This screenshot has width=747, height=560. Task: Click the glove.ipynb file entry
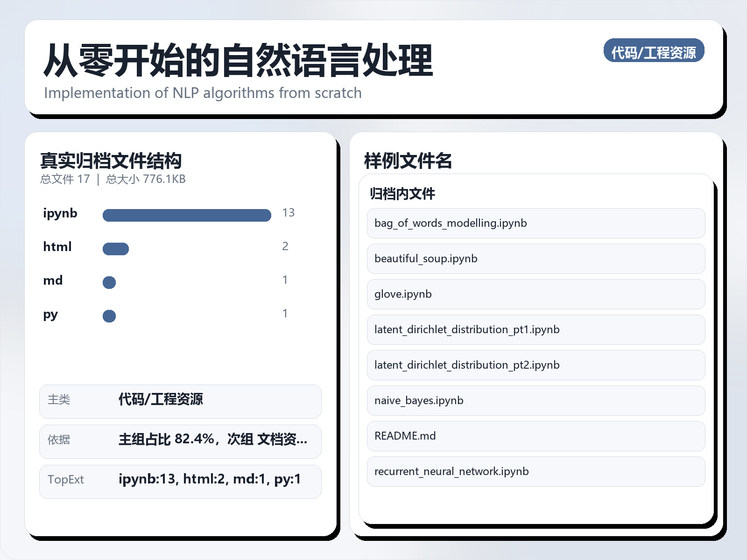coord(536,294)
